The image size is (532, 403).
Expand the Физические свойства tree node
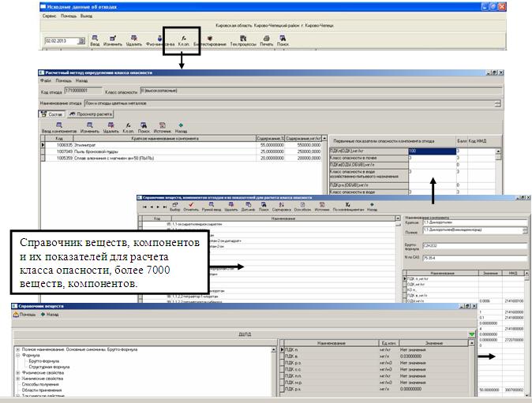[17, 372]
